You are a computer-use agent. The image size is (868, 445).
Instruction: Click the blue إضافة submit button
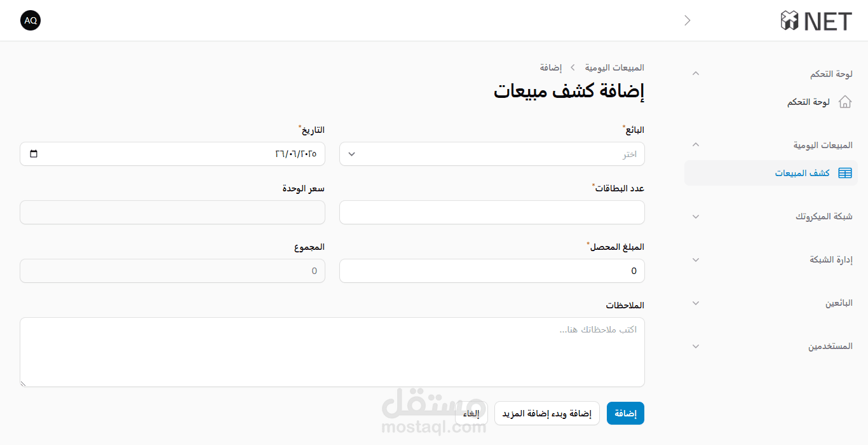(626, 413)
